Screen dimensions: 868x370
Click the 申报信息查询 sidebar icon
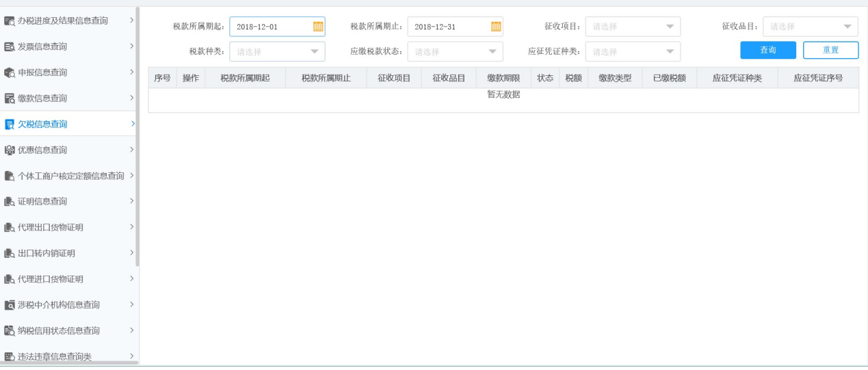click(x=10, y=72)
